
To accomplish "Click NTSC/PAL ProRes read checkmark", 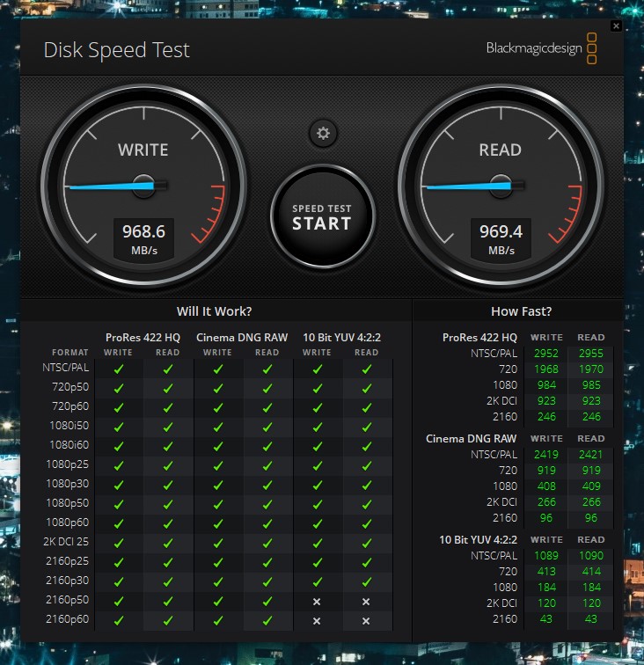I will click(168, 369).
